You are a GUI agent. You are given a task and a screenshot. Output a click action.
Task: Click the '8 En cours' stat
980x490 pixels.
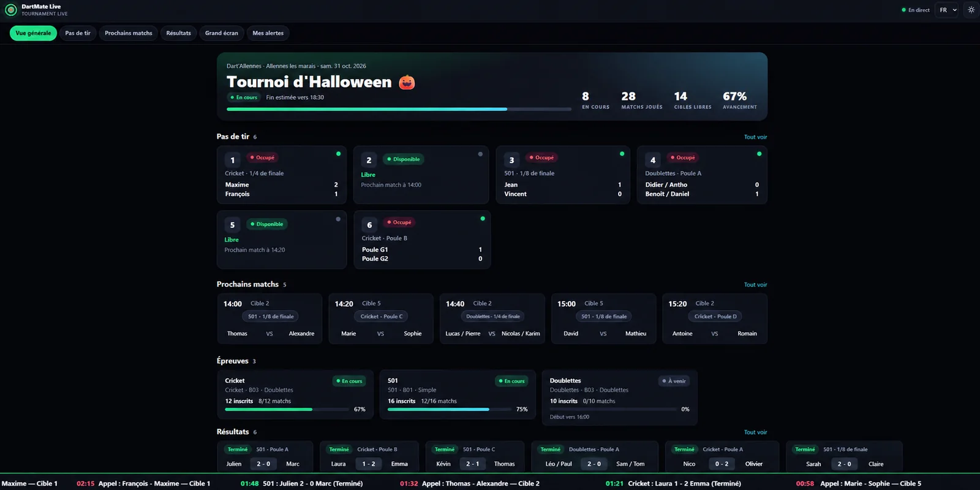(595, 100)
